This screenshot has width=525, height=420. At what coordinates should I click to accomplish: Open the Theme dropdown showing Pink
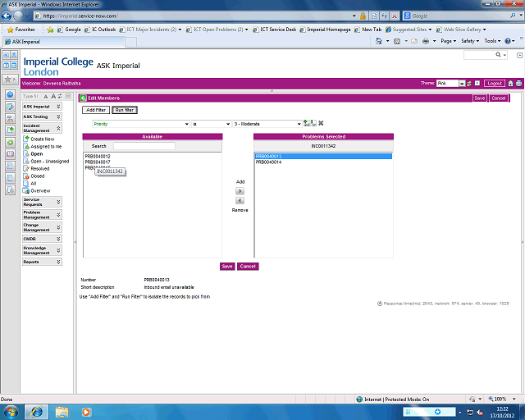pyautogui.click(x=450, y=83)
